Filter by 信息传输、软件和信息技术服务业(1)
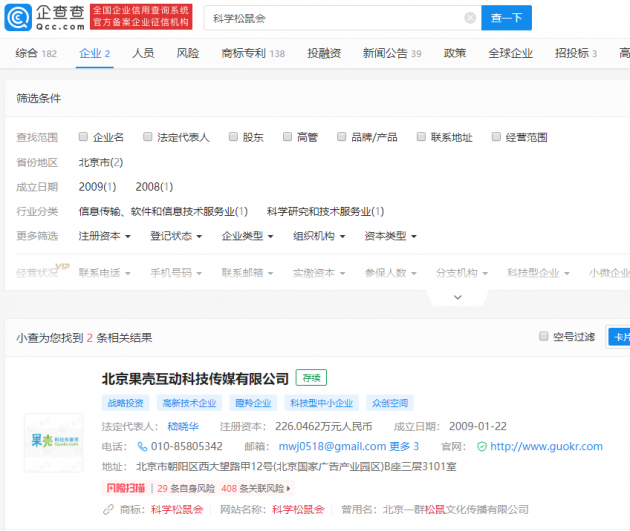The image size is (630, 531). click(163, 211)
